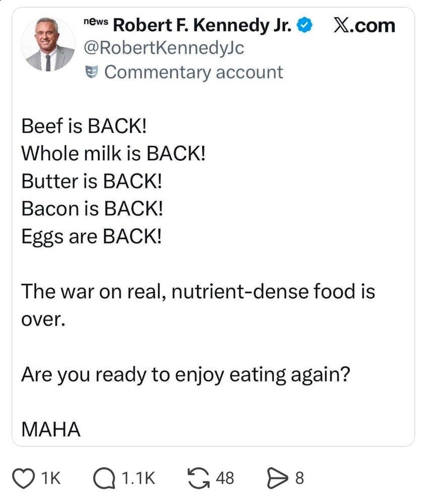Click the commentary account mask icon
436x504 pixels.
click(91, 72)
